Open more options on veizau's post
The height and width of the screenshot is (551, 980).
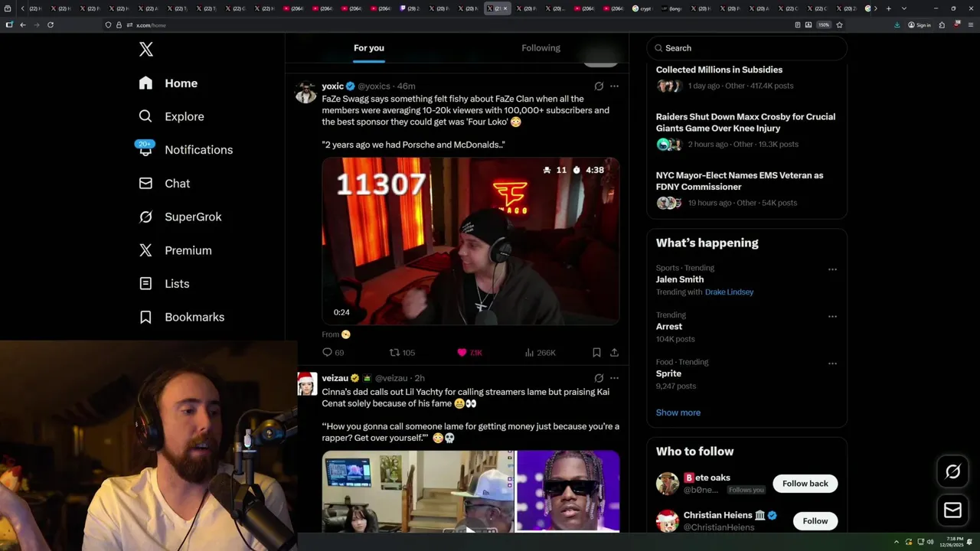tap(614, 378)
